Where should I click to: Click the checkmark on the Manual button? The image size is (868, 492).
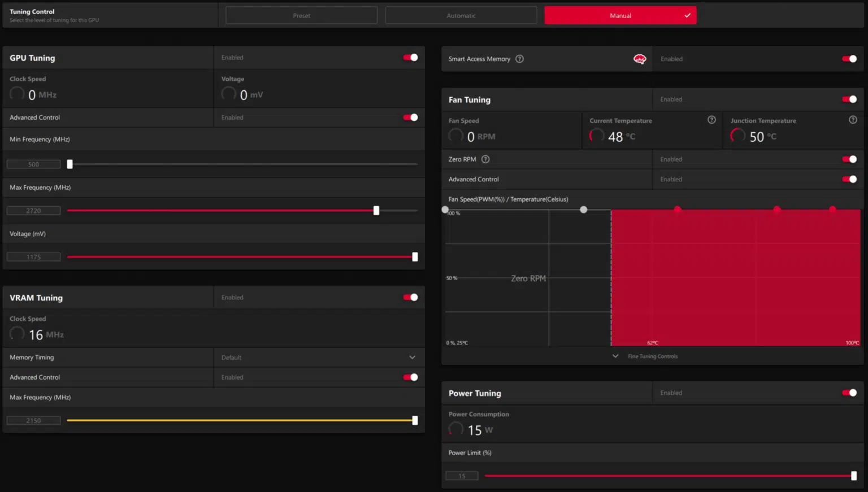687,15
